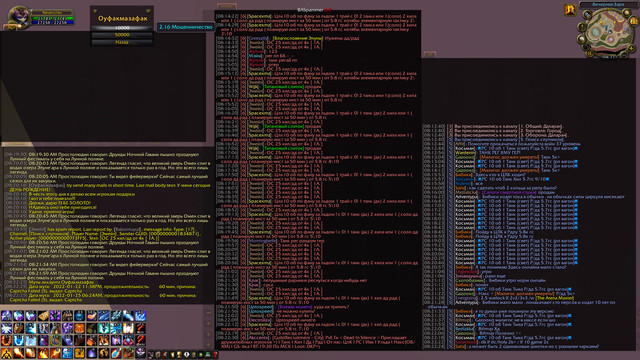Open the chat tab above the right chat window
640x360 pixels.
pyautogui.click(x=429, y=54)
